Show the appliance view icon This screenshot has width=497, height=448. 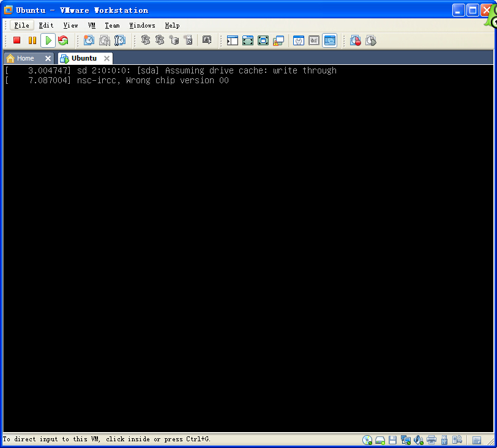pyautogui.click(x=314, y=40)
